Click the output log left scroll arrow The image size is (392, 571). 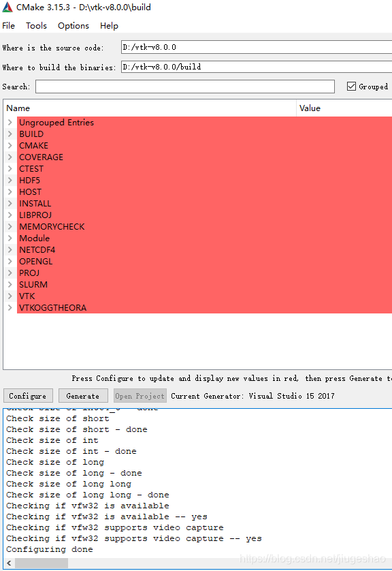tap(9, 564)
